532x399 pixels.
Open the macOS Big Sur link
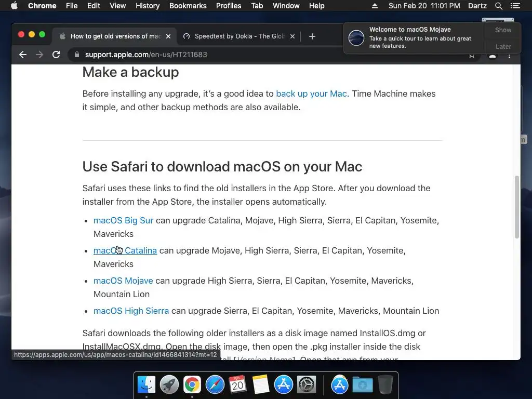point(123,220)
